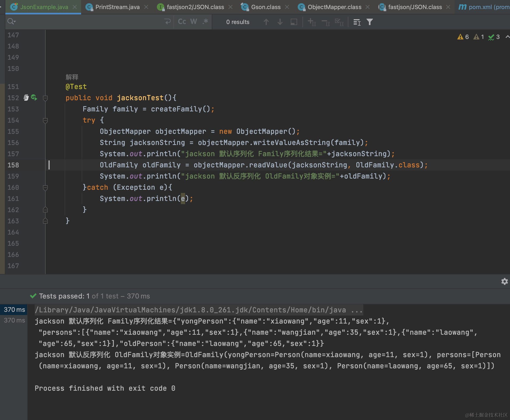Click 'Process finished with exit code 0' text
This screenshot has height=420, width=510.
105,388
